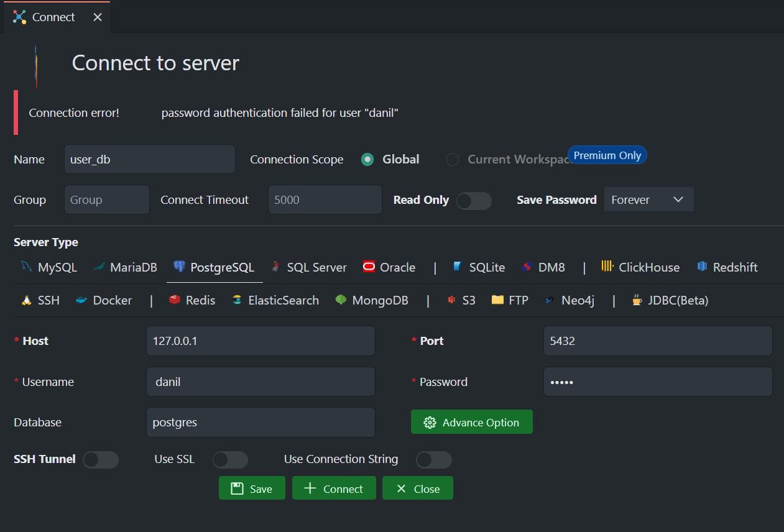The width and height of the screenshot is (784, 532).
Task: Choose the SQLite server type icon
Action: click(x=458, y=267)
